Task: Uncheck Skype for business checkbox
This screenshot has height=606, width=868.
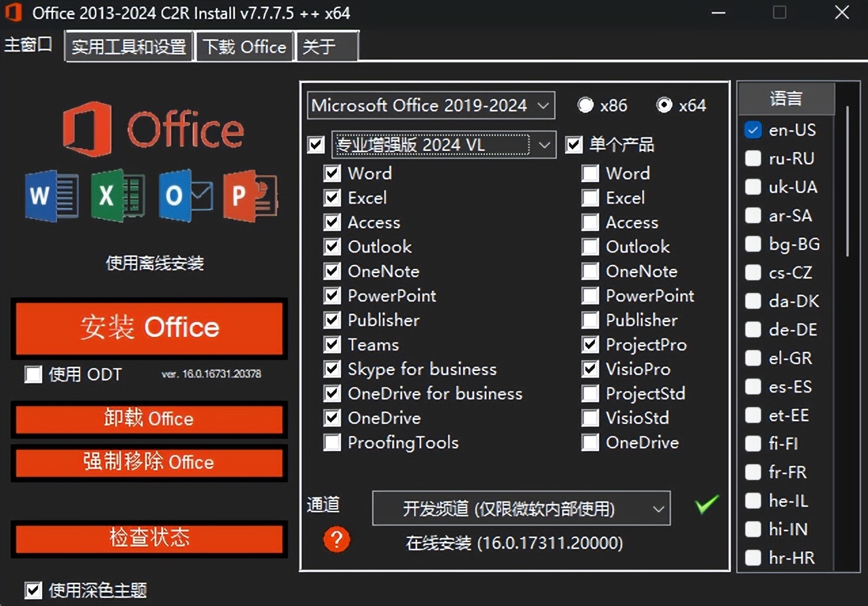Action: coord(332,369)
